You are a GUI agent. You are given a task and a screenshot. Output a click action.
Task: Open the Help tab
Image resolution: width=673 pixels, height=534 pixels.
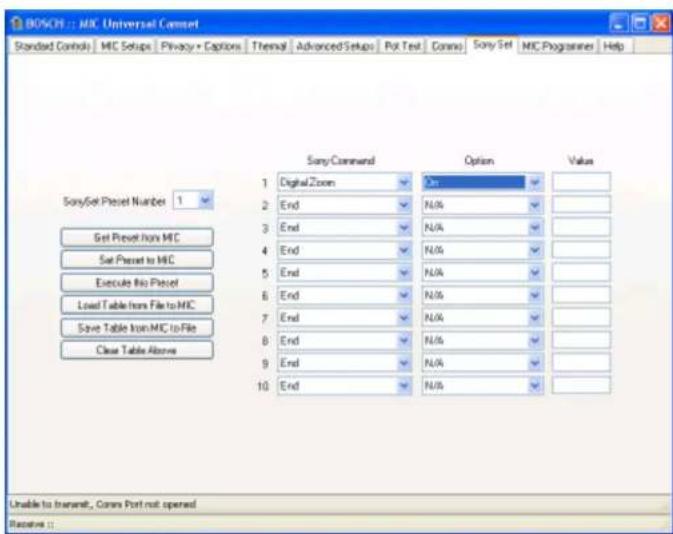614,46
